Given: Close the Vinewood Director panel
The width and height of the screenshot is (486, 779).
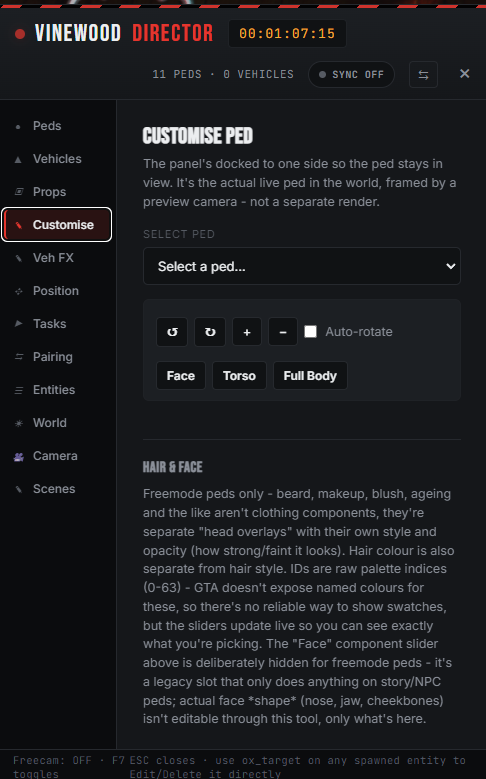Looking at the screenshot, I should pos(465,74).
